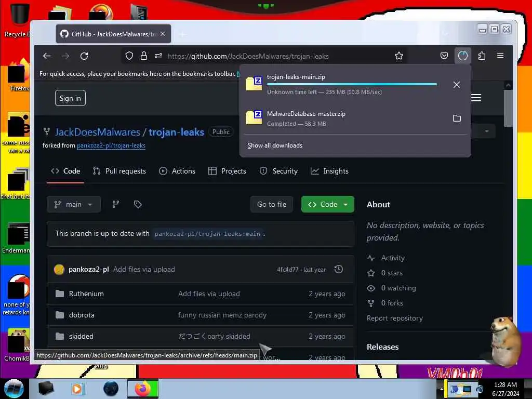Toggle the downloads panel toolbar button

463,56
